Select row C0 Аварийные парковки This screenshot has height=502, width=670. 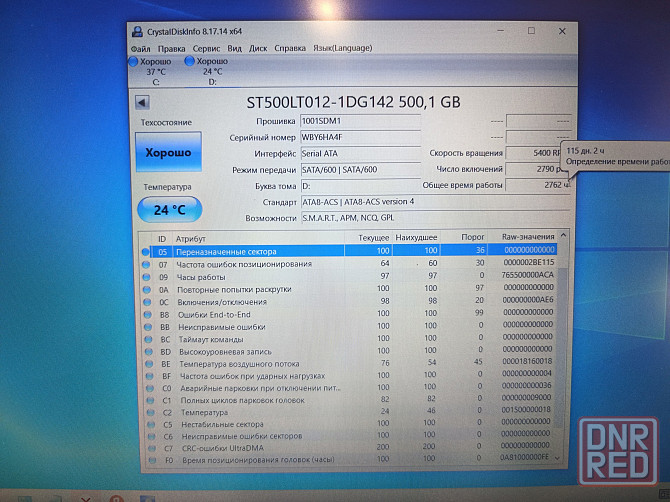pos(349,388)
